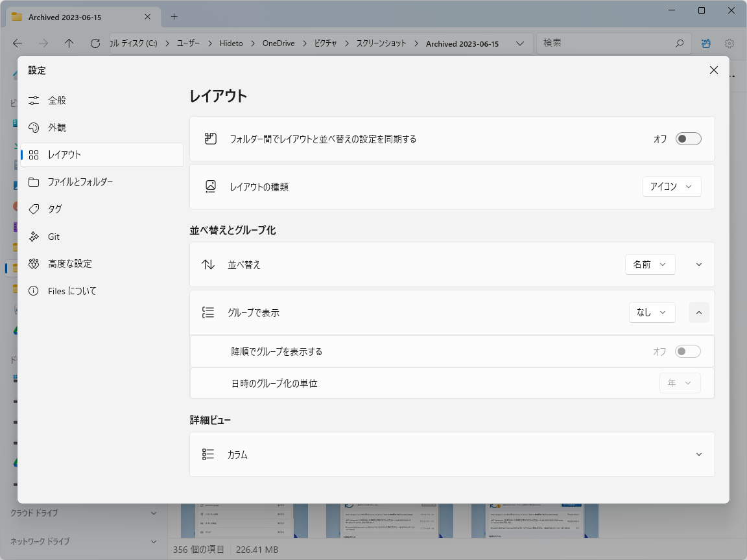747x560 pixels.
Task: Close the 設定 dialog with X button
Action: pos(713,70)
